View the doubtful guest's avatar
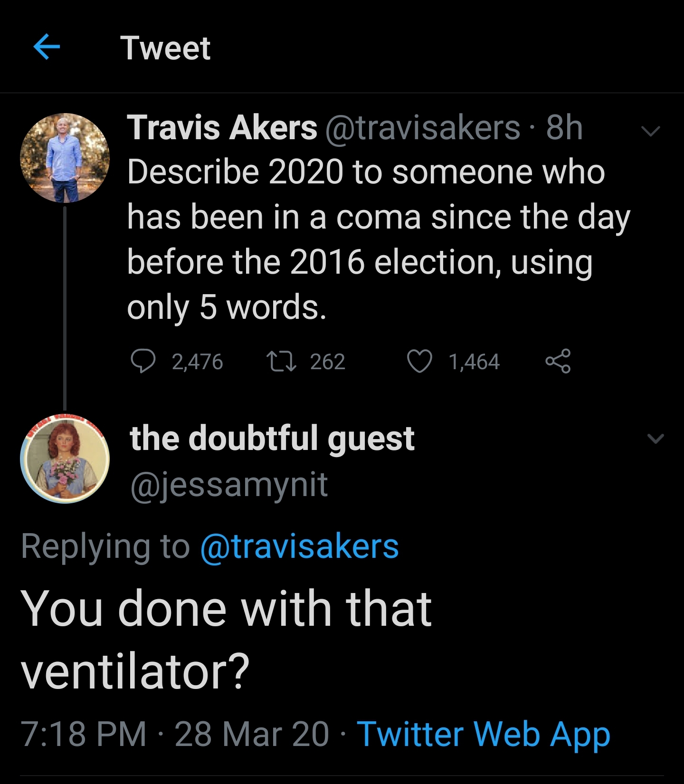The height and width of the screenshot is (784, 684). click(x=65, y=459)
